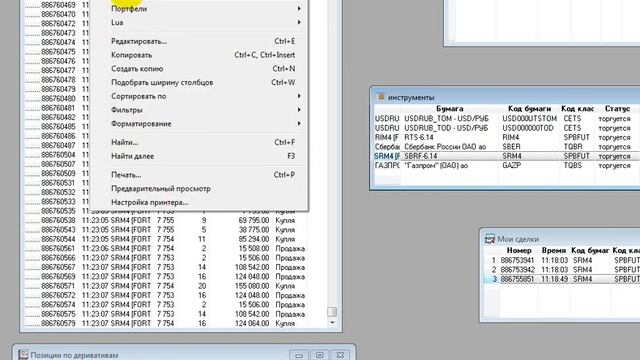Select trade row 886760567
The image size is (640, 360).
pos(165,267)
